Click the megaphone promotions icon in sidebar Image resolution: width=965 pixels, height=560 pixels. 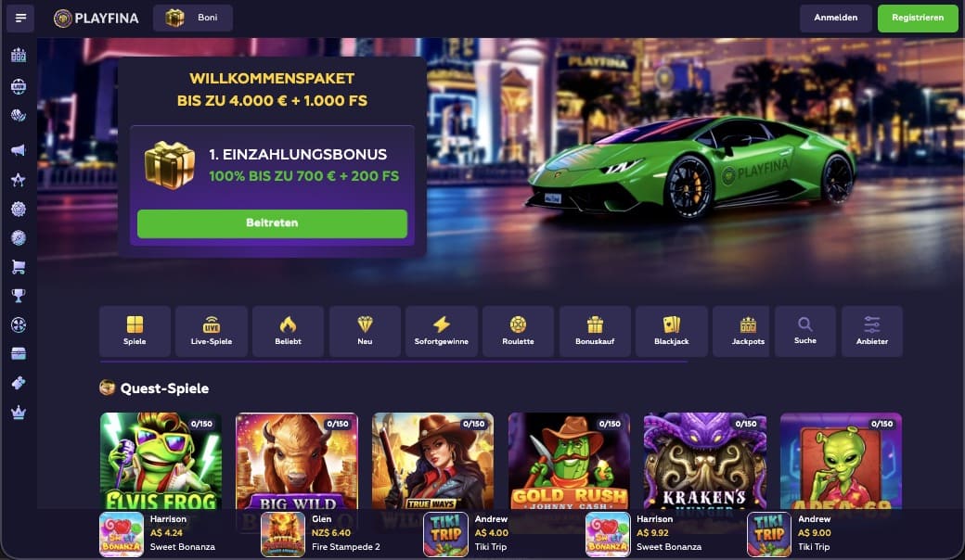tap(19, 150)
